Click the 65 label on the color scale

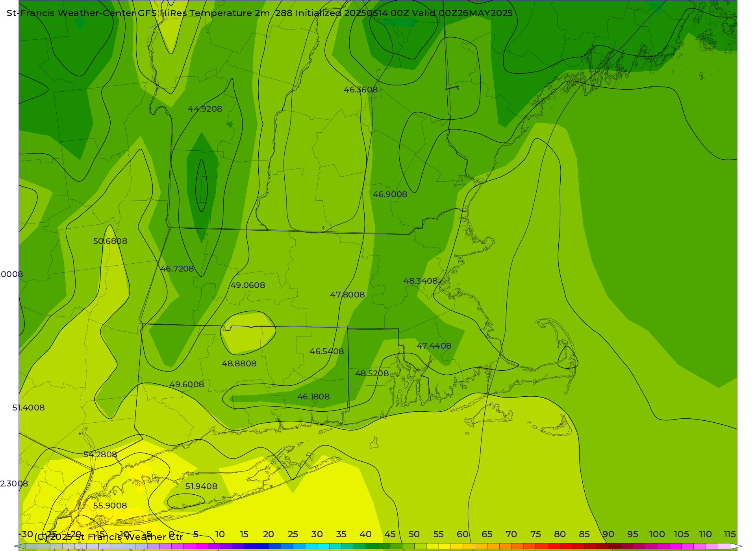click(487, 534)
